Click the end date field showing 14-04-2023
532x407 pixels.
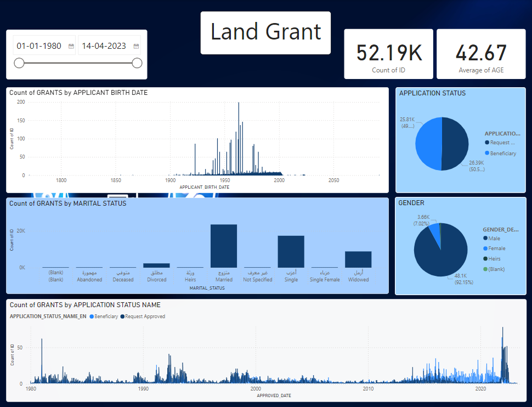click(x=104, y=46)
